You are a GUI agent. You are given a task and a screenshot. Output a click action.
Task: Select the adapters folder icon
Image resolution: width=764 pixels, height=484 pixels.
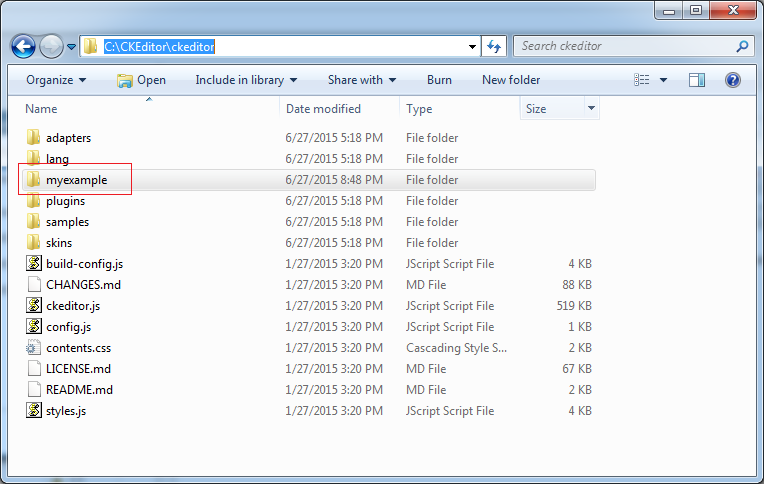[x=33, y=137]
